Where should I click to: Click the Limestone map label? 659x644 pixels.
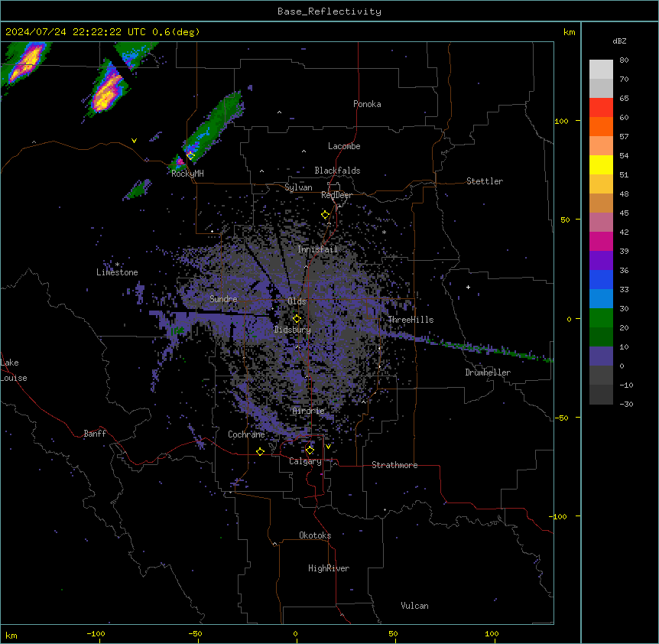click(117, 272)
